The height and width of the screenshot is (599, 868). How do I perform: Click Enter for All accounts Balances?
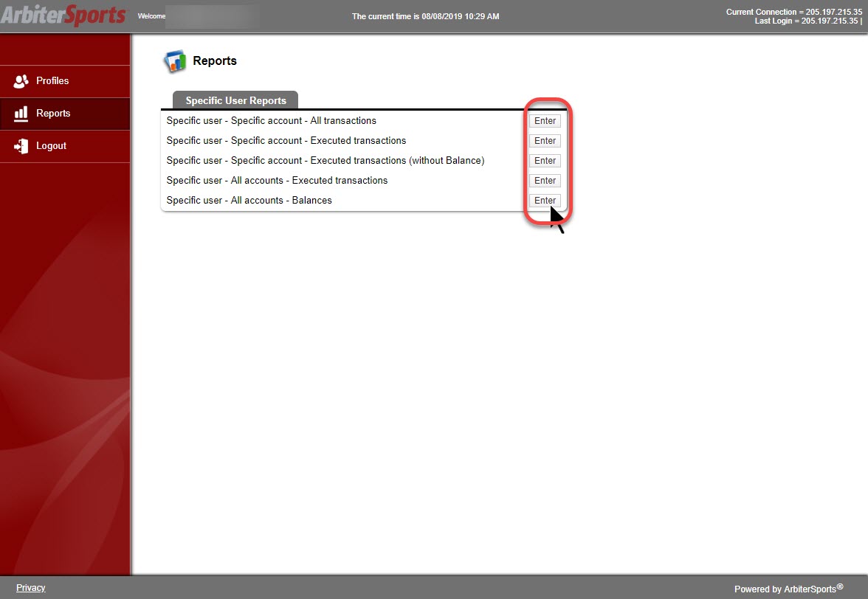pos(545,200)
